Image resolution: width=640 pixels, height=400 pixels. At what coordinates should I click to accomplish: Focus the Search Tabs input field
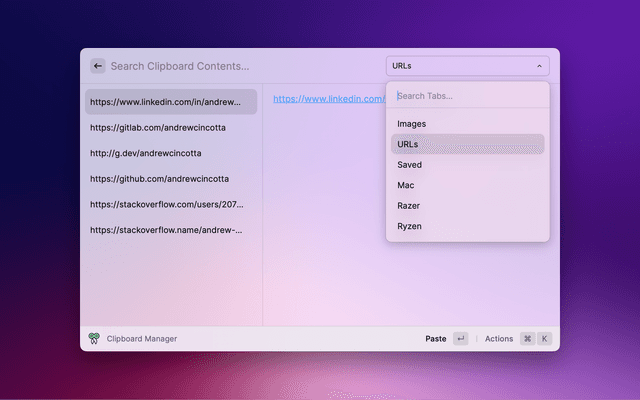point(467,96)
